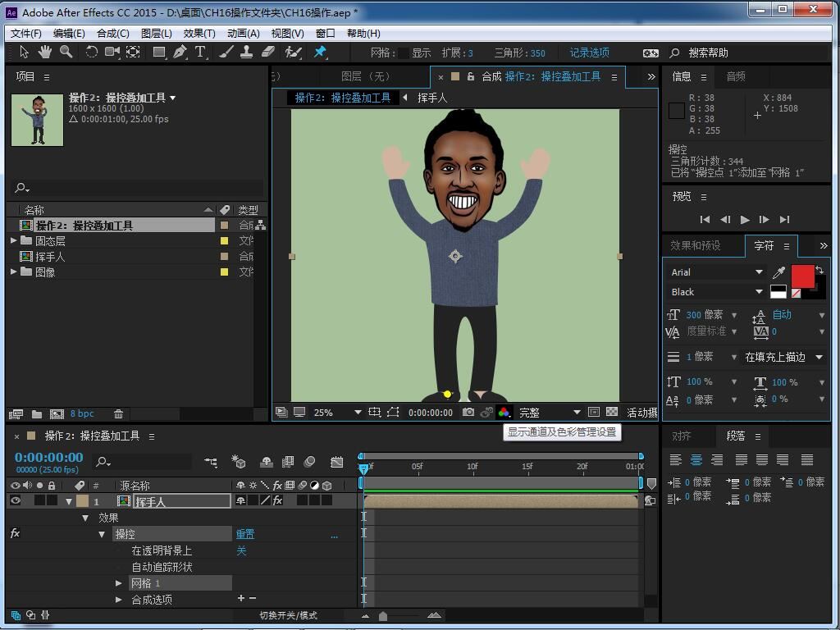Viewport: 840px width, 630px height.
Task: Click 重置 to reset 操控 effect
Action: click(245, 534)
